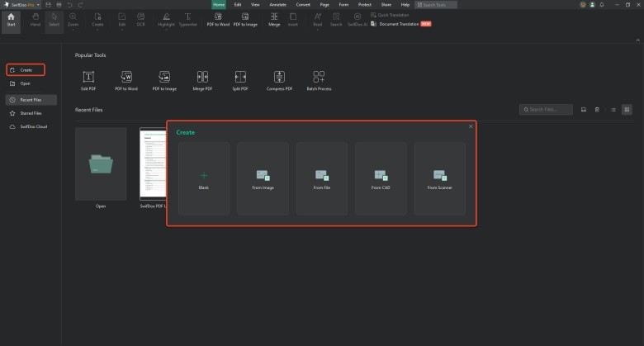The width and height of the screenshot is (644, 346).
Task: Switch to grid thumbnail view
Action: pos(627,110)
